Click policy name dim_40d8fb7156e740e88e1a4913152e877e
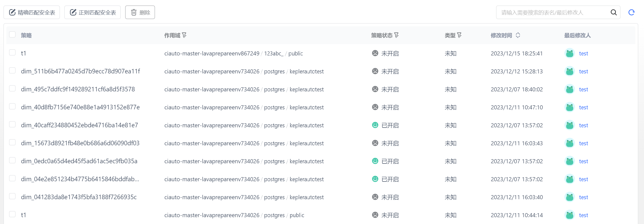 (x=80, y=107)
